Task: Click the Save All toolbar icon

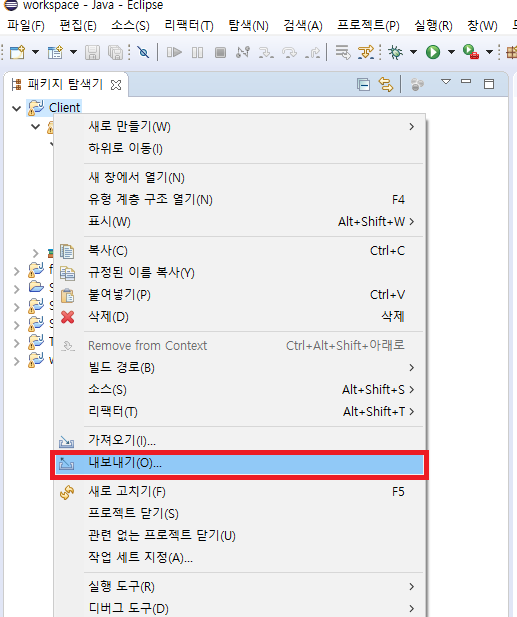Action: point(115,52)
